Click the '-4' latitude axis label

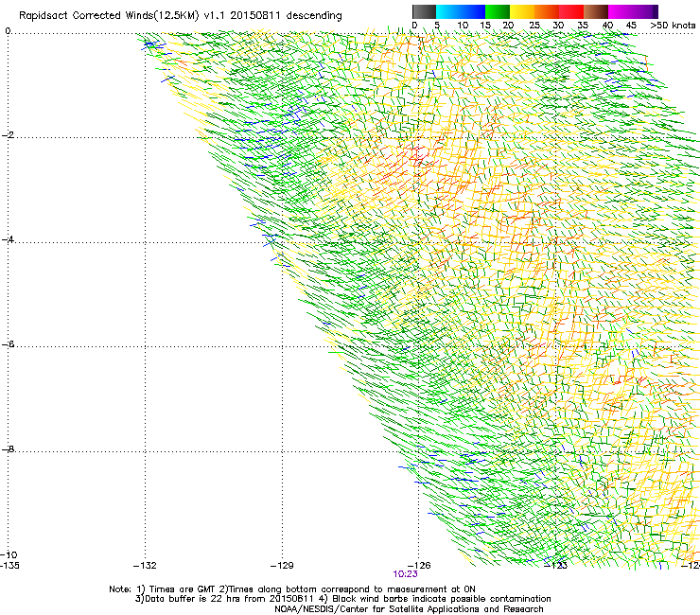(x=8, y=239)
